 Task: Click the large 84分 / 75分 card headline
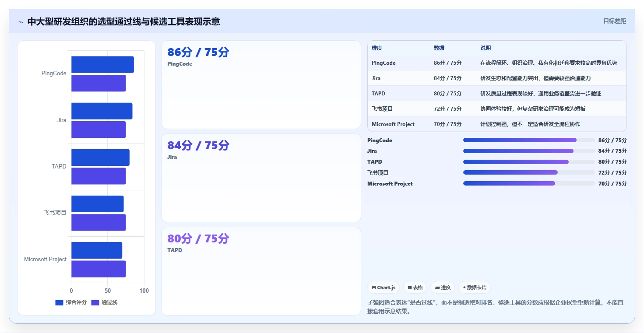pos(198,146)
